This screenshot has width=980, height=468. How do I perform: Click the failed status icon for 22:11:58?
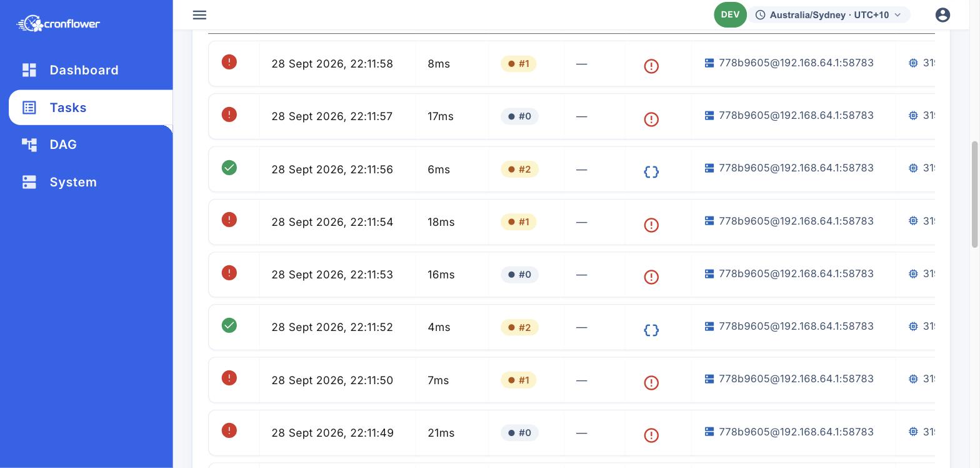point(229,62)
